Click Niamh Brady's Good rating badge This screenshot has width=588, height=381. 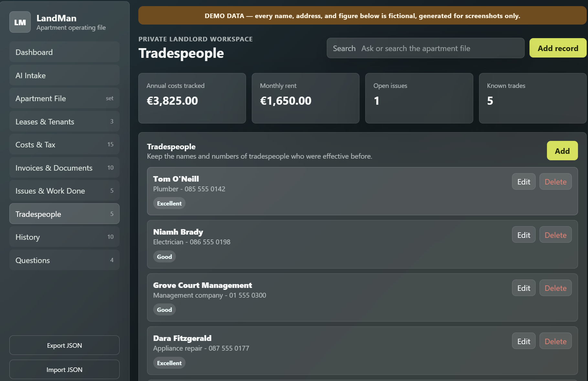point(164,257)
